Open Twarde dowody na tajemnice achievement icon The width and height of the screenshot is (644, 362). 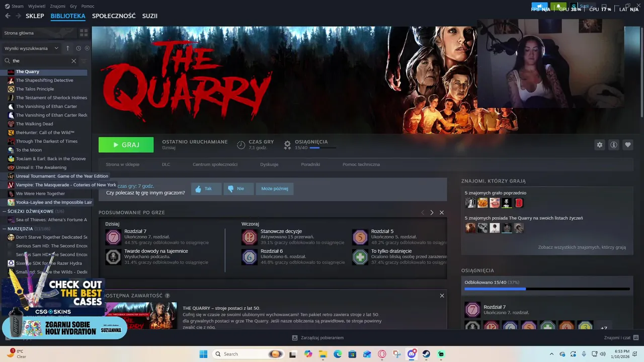[113, 256]
